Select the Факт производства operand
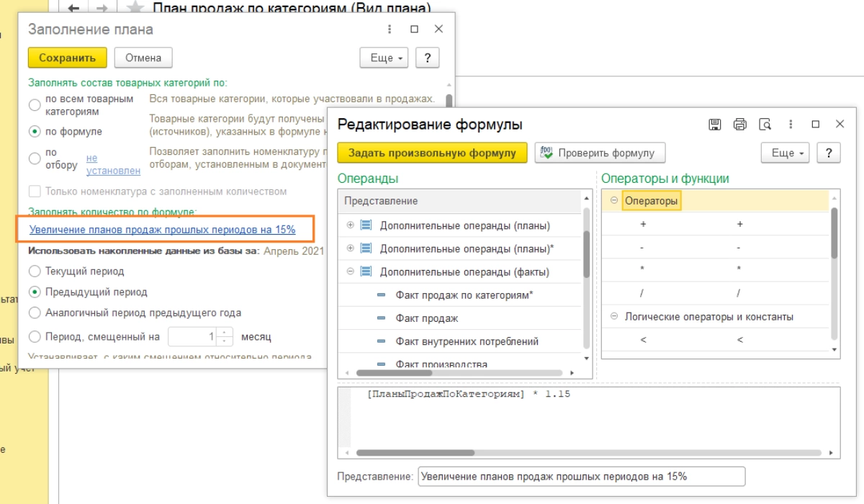Image resolution: width=864 pixels, height=504 pixels. click(441, 364)
